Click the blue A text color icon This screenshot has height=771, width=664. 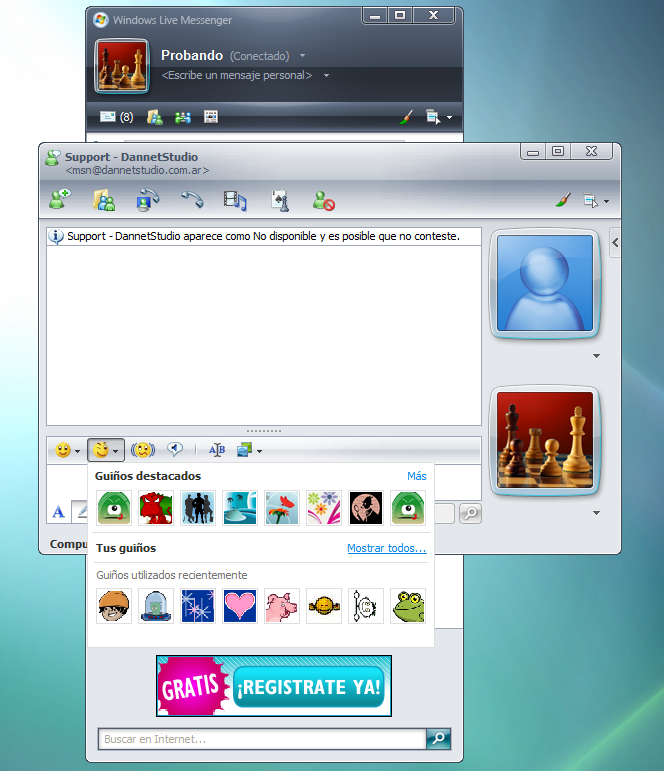[x=59, y=512]
